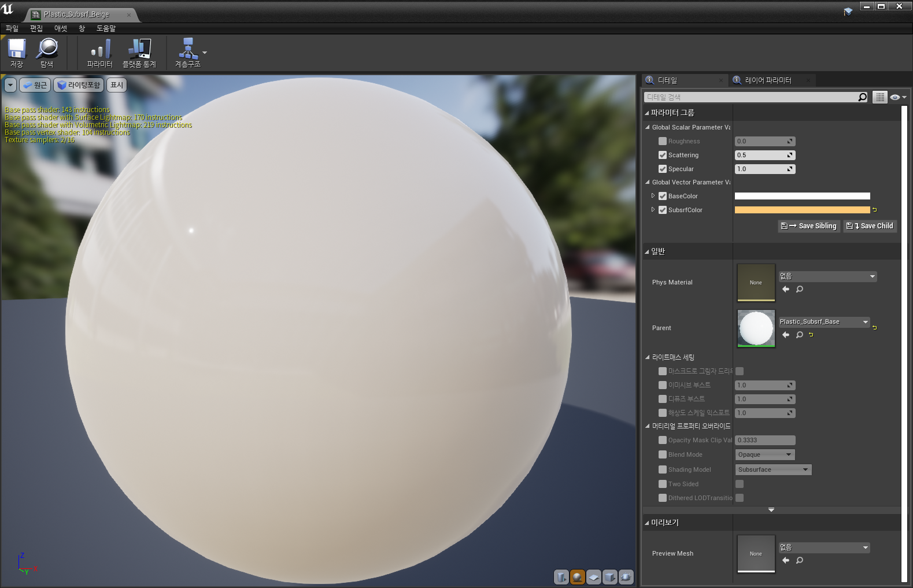Open viewport options dropdown arrow button
This screenshot has height=588, width=913.
pos(10,85)
